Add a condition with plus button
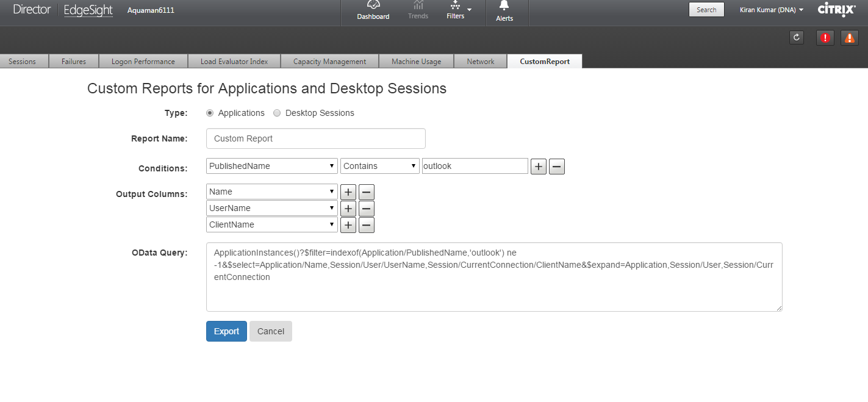Viewport: 868px width, 402px height. (x=538, y=167)
